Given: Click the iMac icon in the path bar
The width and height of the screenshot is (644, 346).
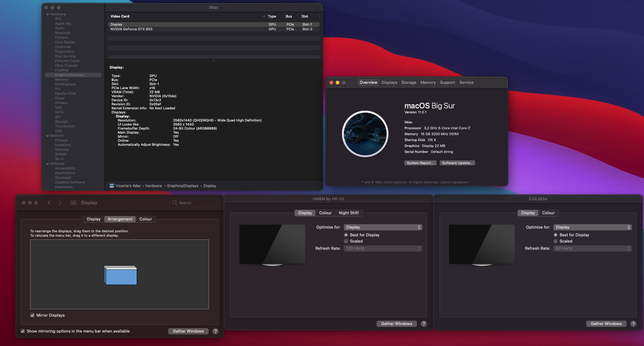Looking at the screenshot, I should click(x=112, y=186).
